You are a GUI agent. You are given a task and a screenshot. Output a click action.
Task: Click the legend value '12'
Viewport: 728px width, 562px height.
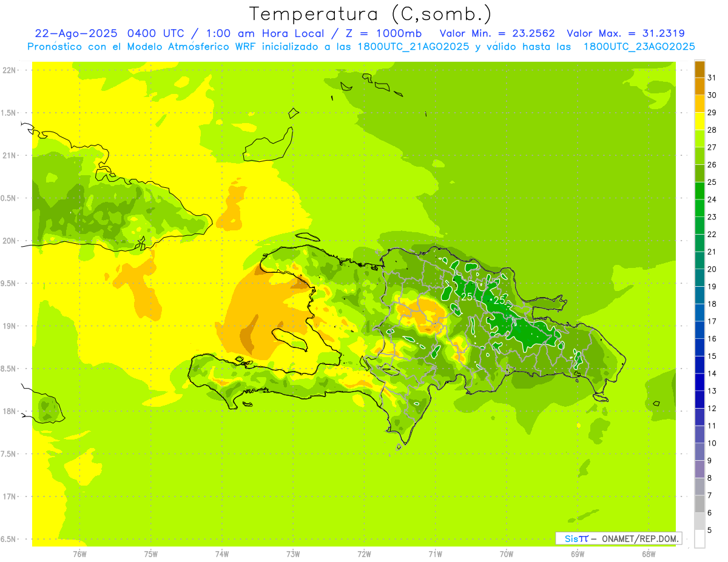(712, 409)
